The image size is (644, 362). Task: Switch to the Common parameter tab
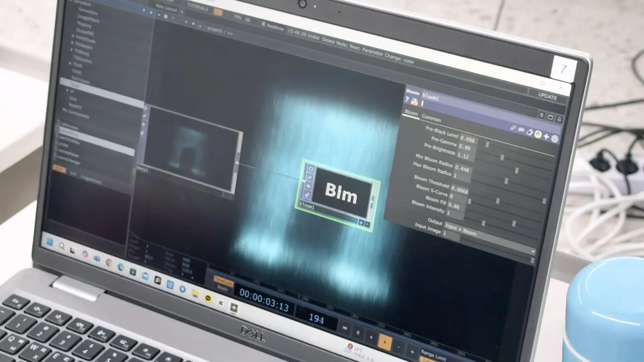pyautogui.click(x=431, y=118)
